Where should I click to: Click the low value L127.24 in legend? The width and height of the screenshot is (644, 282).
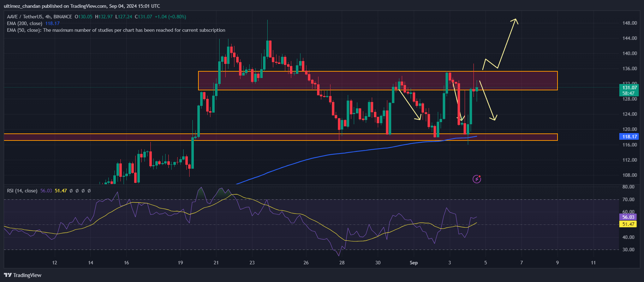(124, 17)
